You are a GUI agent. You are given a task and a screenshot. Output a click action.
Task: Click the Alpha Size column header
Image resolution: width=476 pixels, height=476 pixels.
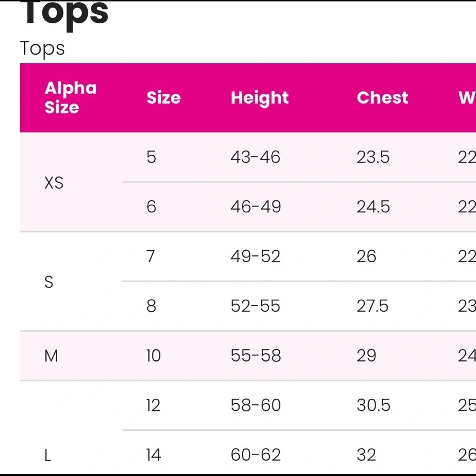pos(70,98)
